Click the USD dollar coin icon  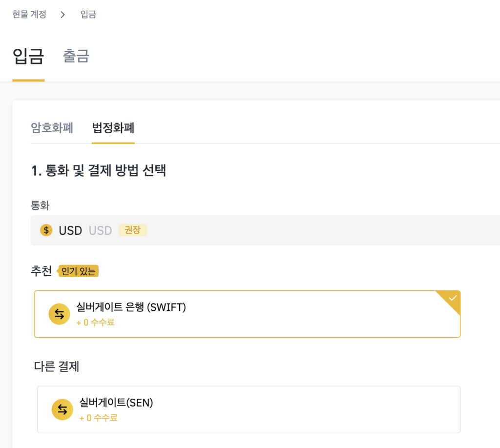[46, 230]
